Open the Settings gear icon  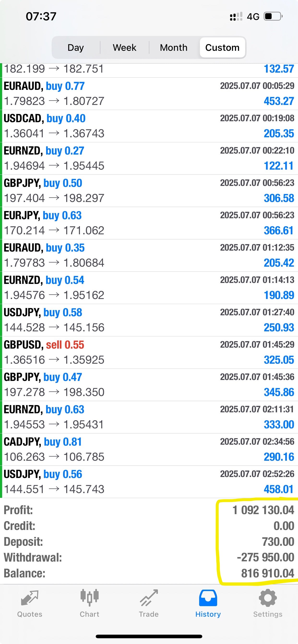tap(268, 598)
